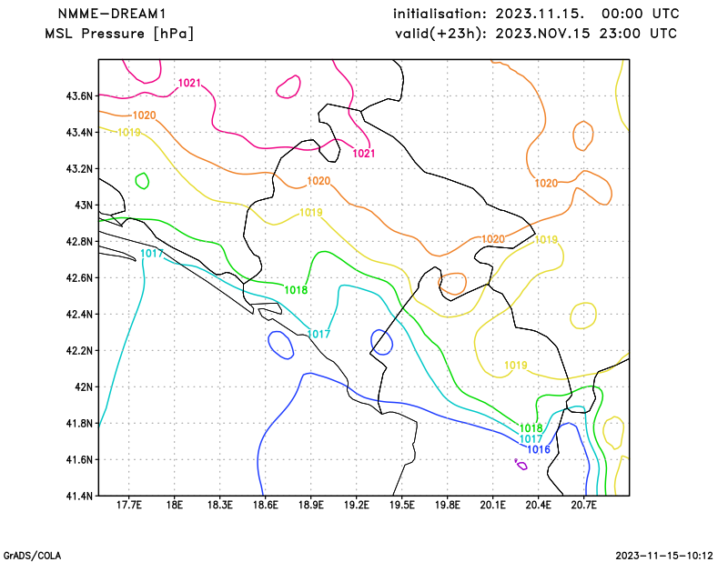
Task: Click the blue '1016' contour label
Action: (x=539, y=450)
